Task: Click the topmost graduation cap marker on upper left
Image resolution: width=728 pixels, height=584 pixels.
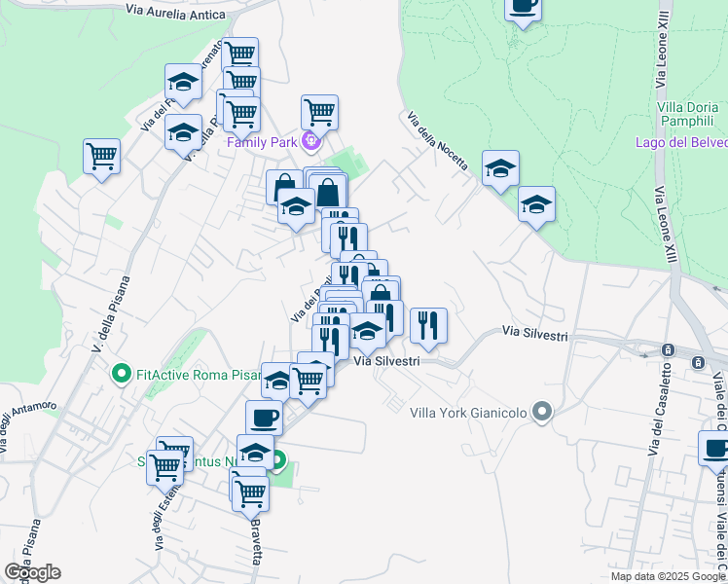Action: point(183,86)
